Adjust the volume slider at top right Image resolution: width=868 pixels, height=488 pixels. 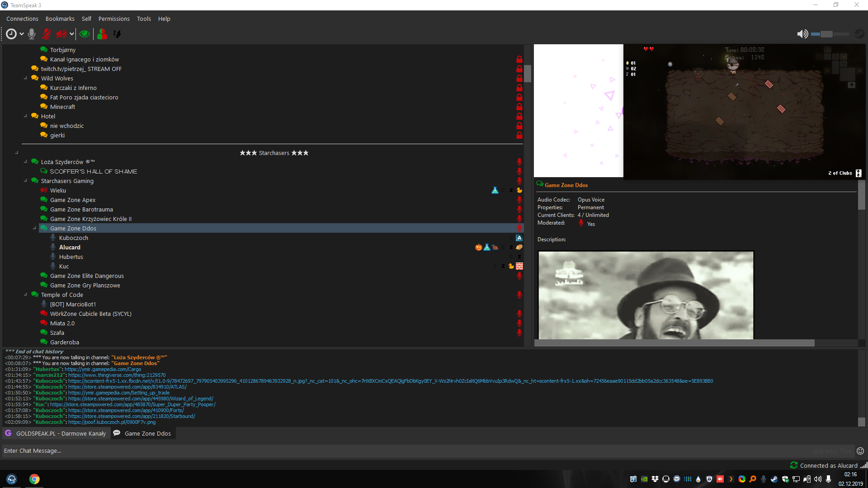(x=826, y=34)
